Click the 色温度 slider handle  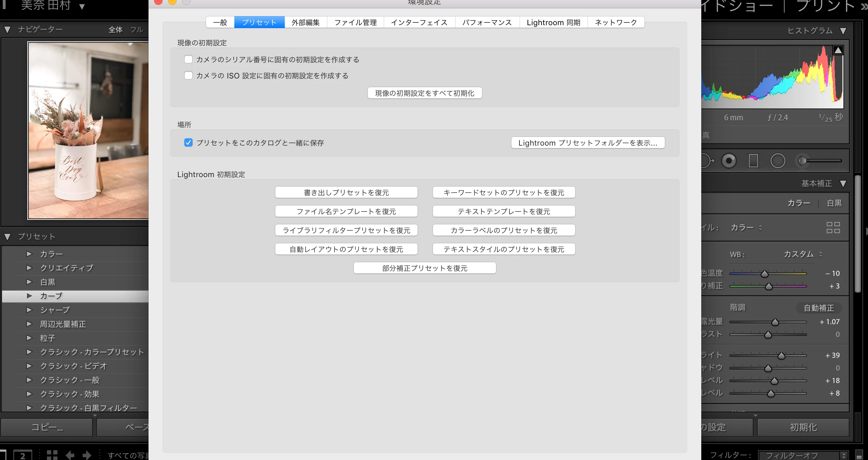click(765, 274)
